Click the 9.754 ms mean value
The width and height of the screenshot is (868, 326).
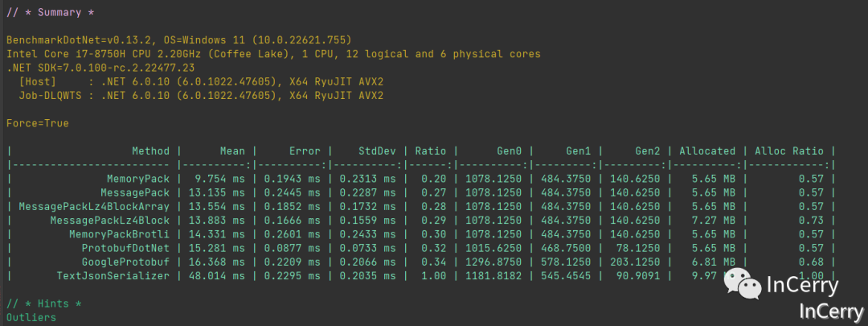point(219,179)
